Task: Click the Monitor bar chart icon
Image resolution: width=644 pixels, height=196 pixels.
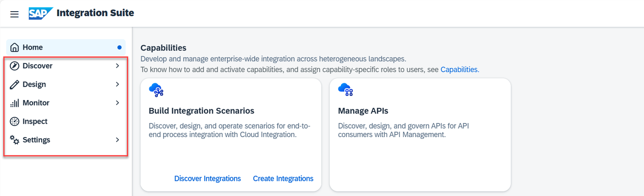Action: click(x=14, y=103)
